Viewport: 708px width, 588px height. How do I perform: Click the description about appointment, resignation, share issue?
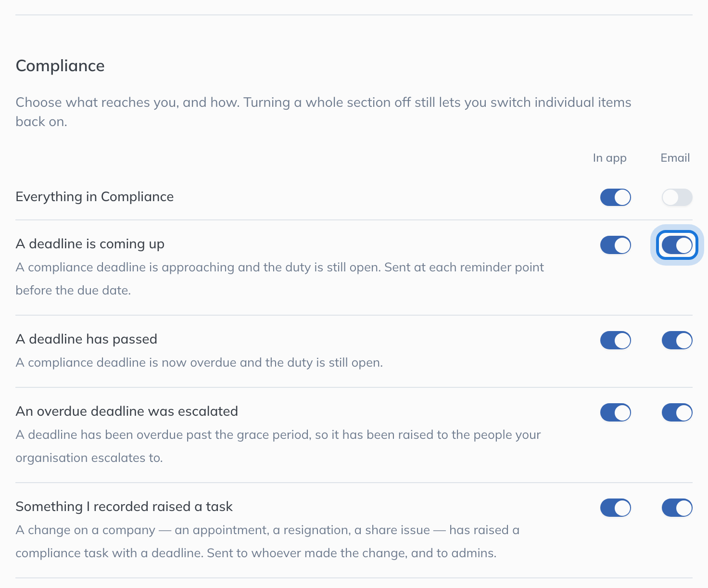[x=267, y=541]
